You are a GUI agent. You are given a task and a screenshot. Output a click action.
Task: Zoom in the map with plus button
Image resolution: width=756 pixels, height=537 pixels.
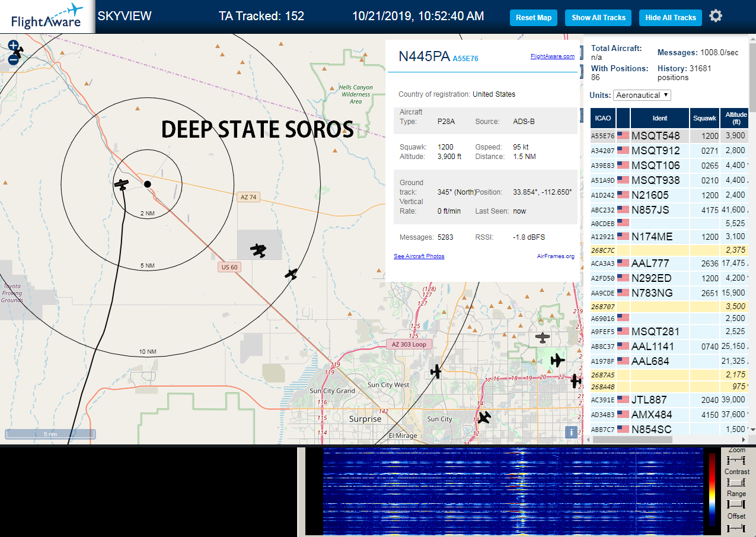(x=14, y=46)
